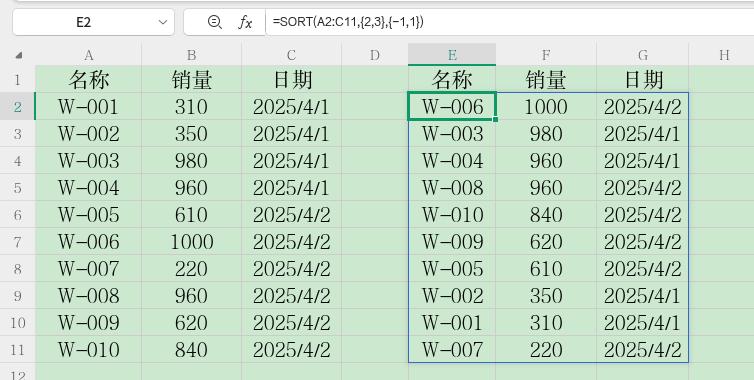Image resolution: width=754 pixels, height=380 pixels.
Task: Select cell A4 containing W-003
Action: coord(88,160)
